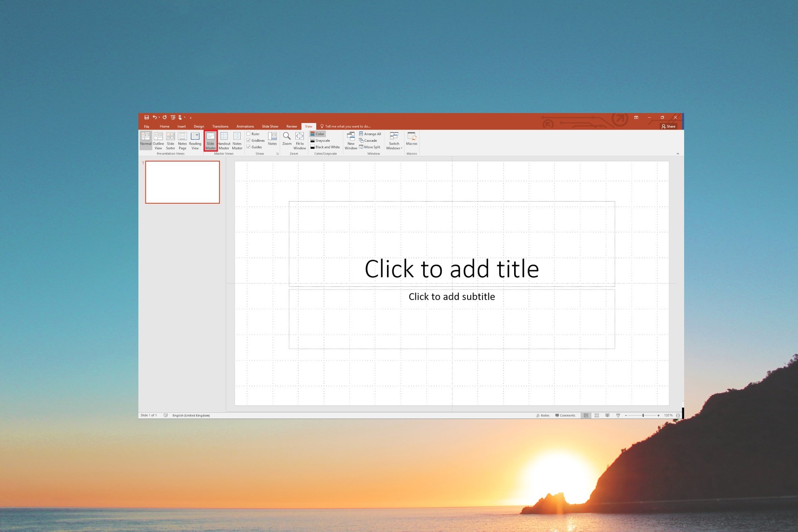798x532 pixels.
Task: Save the presentation from the quick access toolbar
Action: 146,118
